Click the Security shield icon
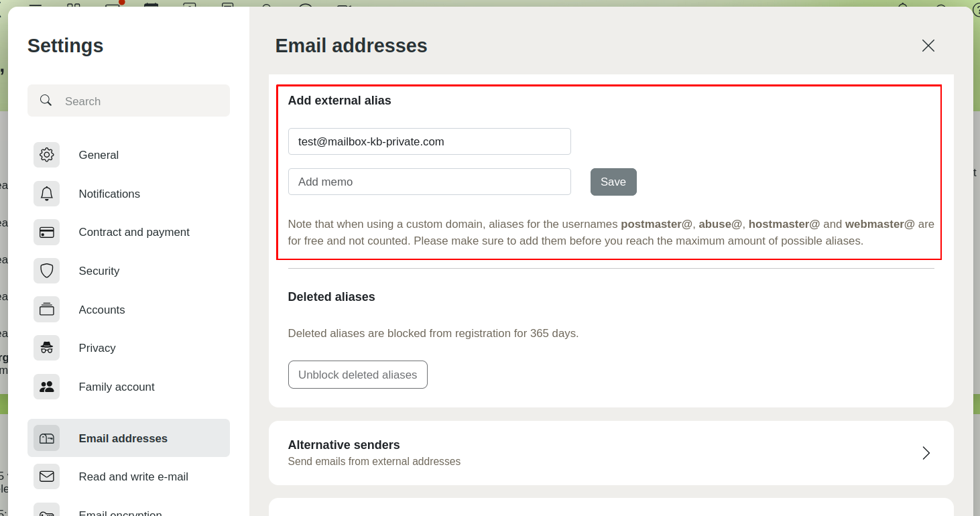The height and width of the screenshot is (516, 980). coord(46,271)
